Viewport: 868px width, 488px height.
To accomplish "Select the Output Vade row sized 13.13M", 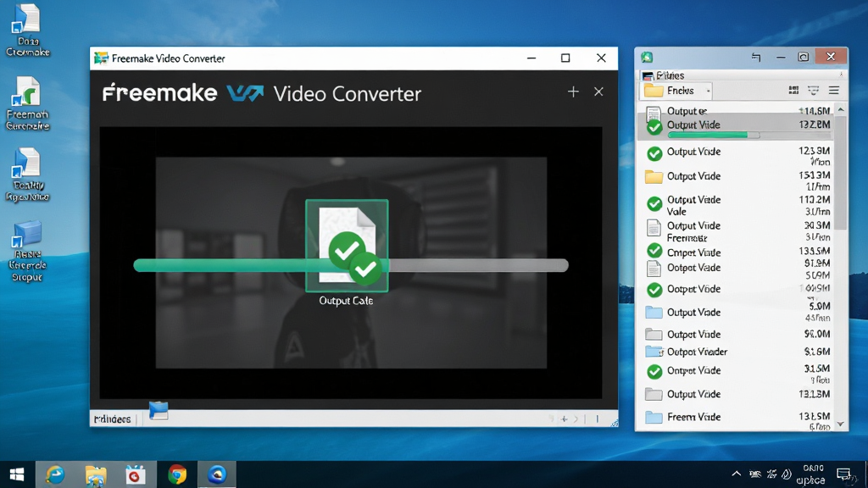I will pyautogui.click(x=737, y=394).
